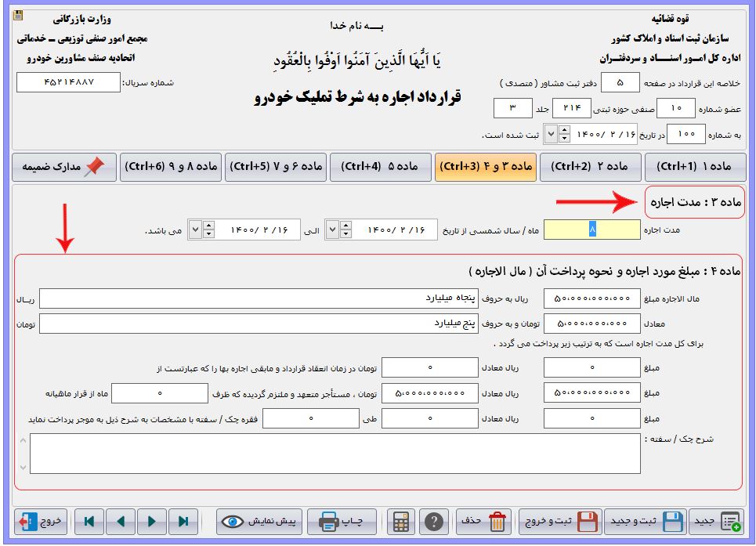Click second ریال معادل field ۵،۰۰۰،۰۰۰،۰۰۰
The width and height of the screenshot is (756, 546).
[430, 393]
